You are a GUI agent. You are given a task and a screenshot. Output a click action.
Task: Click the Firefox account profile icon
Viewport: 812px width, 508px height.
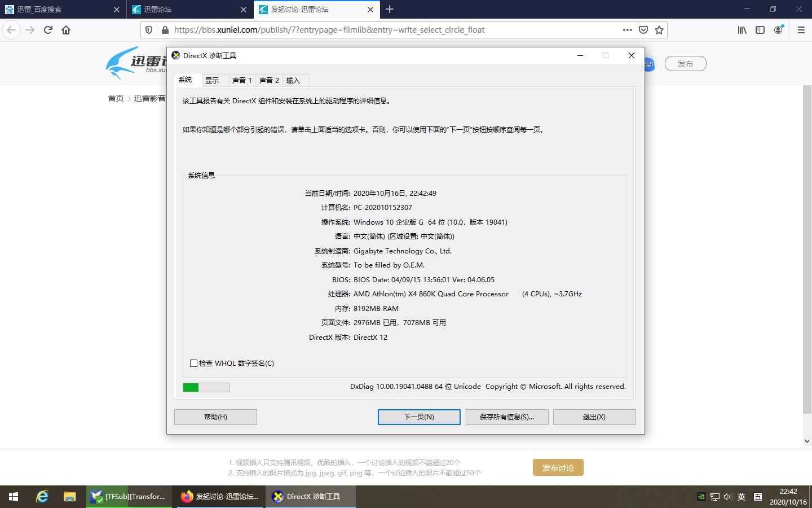point(779,30)
